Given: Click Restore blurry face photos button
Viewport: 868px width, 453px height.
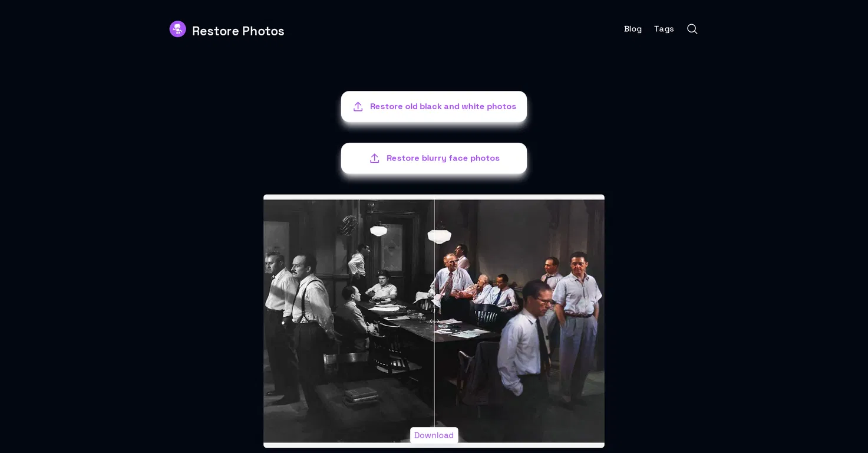Looking at the screenshot, I should coord(434,158).
